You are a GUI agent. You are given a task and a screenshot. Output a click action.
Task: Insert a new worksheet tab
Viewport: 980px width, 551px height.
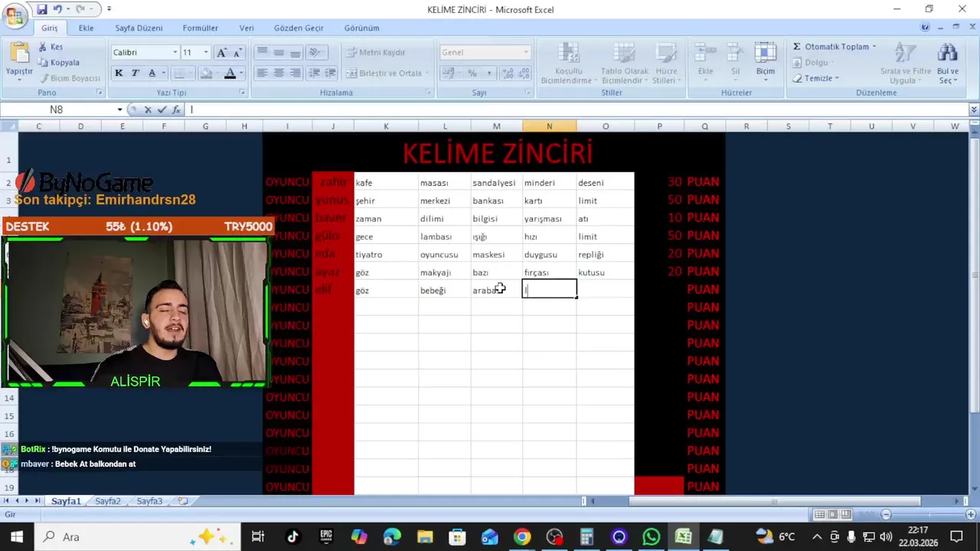click(183, 501)
